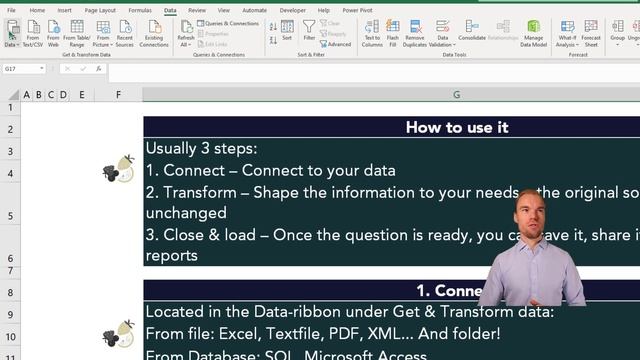Switch to the Developer tab
640x360 pixels.
292,10
